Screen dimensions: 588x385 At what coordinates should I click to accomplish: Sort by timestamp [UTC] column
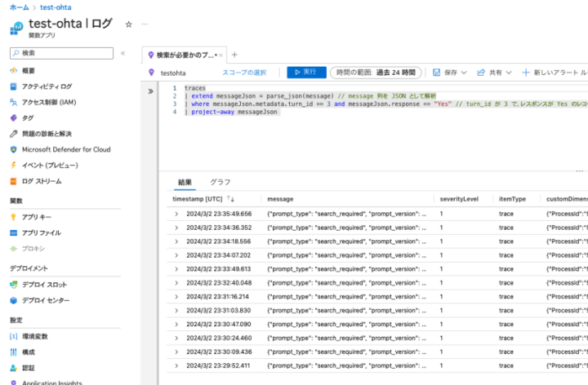(203, 199)
